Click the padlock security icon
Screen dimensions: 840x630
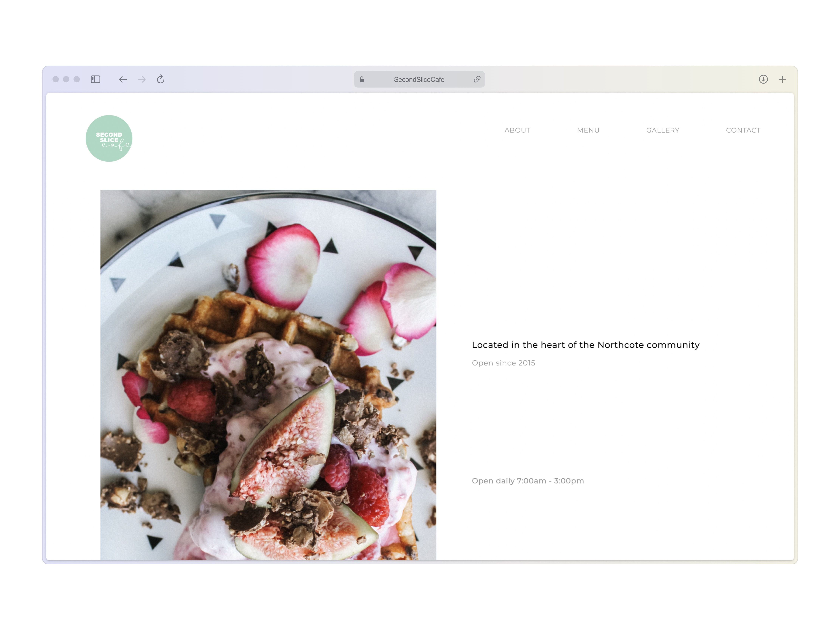coord(362,79)
